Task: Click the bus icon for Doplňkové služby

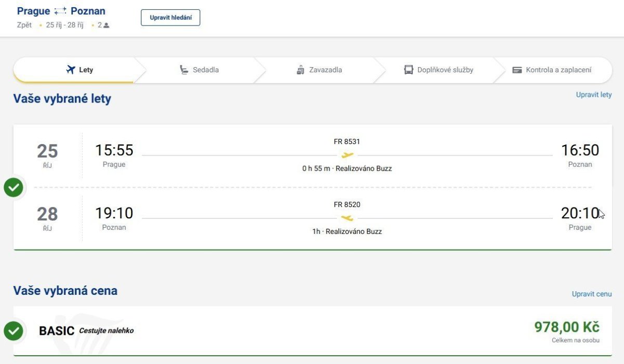Action: (x=409, y=70)
